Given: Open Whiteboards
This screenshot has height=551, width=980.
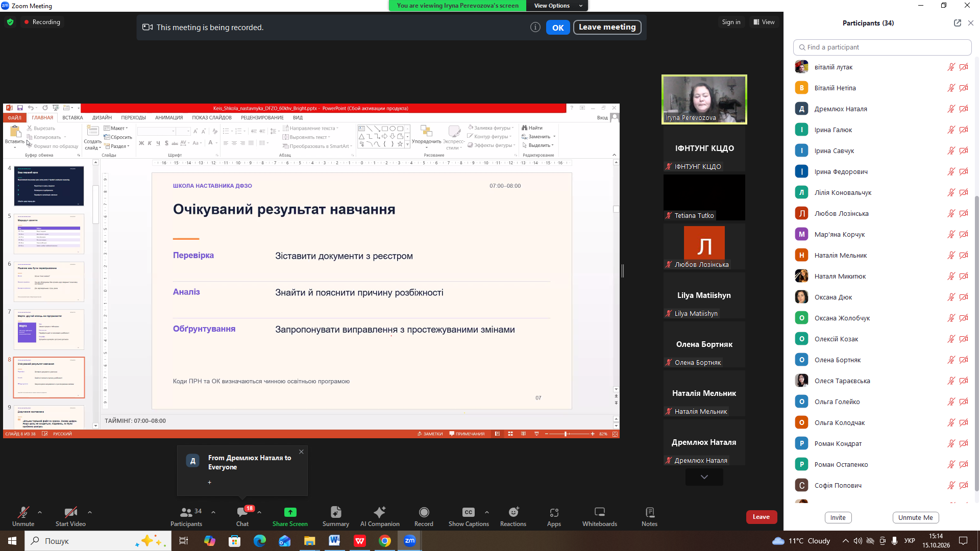Looking at the screenshot, I should point(600,516).
